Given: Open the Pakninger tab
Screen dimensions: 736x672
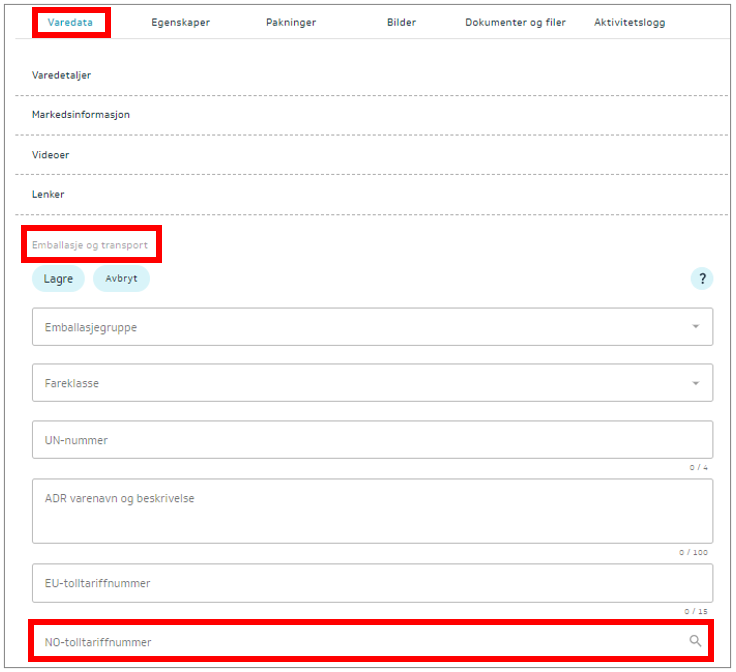Looking at the screenshot, I should 291,22.
